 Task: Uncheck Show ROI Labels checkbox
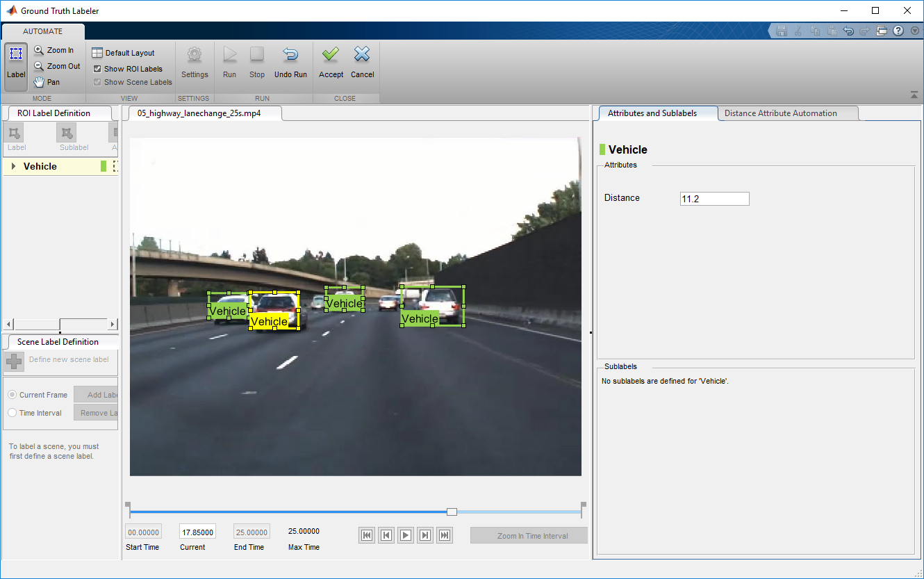[97, 69]
